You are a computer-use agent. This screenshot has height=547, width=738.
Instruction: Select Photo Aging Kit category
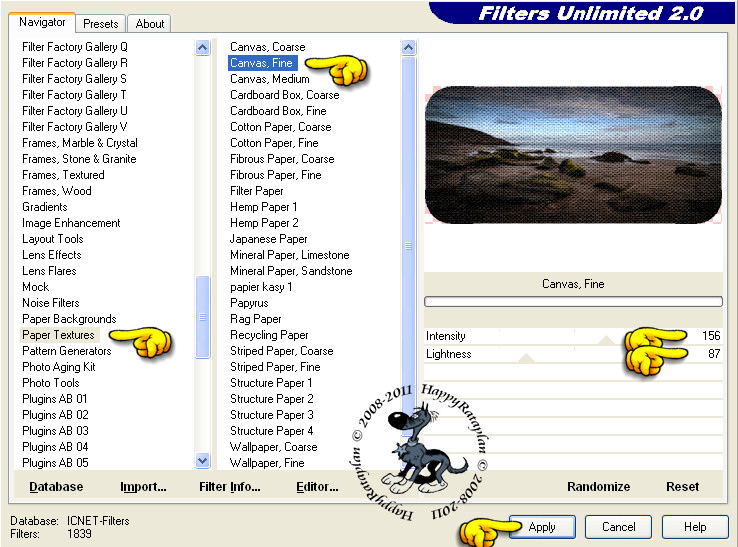pos(59,367)
